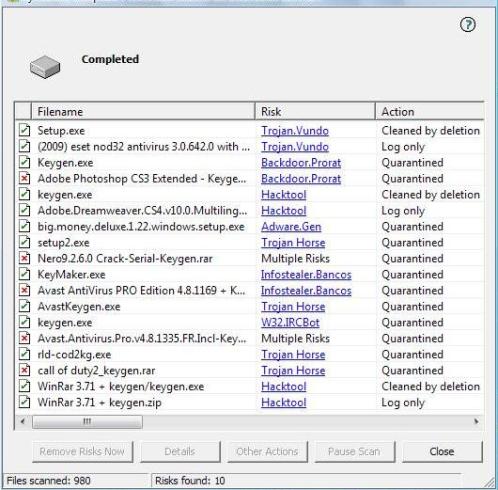The height and width of the screenshot is (490, 498).
Task: Click Log only for WinRar 3.71 + keygen.zip
Action: coord(403,403)
